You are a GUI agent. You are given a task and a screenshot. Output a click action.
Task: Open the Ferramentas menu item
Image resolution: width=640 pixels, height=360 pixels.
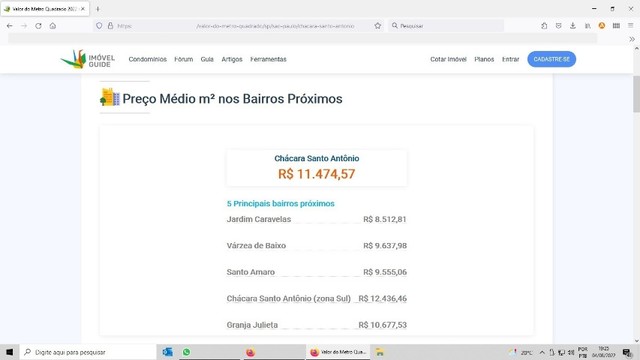tap(268, 59)
